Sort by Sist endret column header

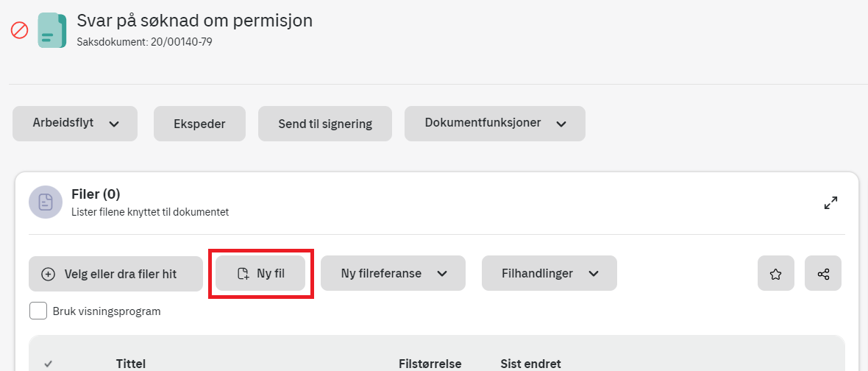pos(530,364)
